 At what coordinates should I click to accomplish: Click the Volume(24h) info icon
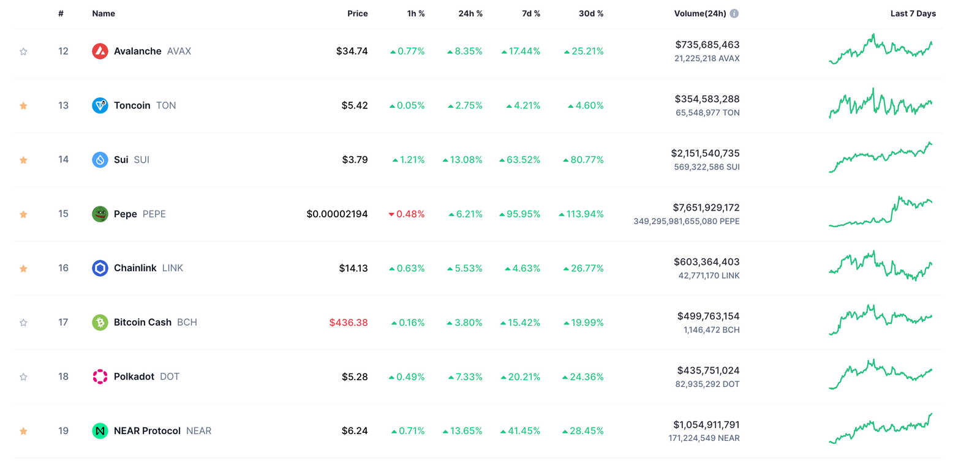pyautogui.click(x=734, y=13)
